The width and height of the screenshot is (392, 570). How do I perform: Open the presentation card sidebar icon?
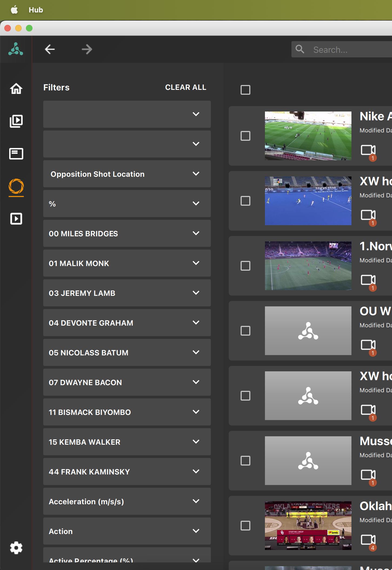16,154
